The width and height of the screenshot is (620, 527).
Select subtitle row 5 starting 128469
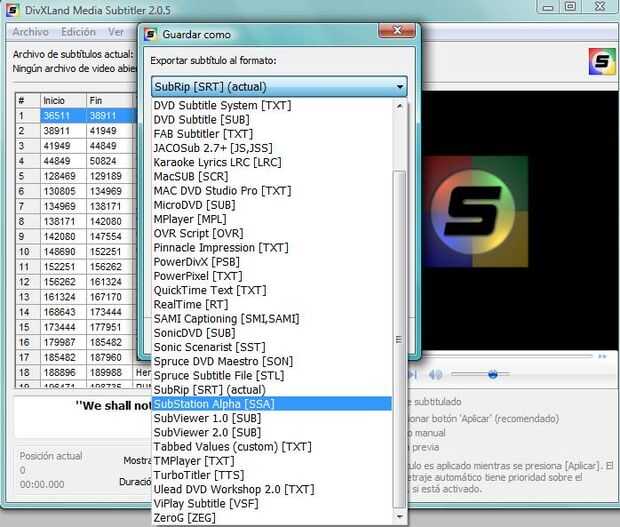click(76, 176)
